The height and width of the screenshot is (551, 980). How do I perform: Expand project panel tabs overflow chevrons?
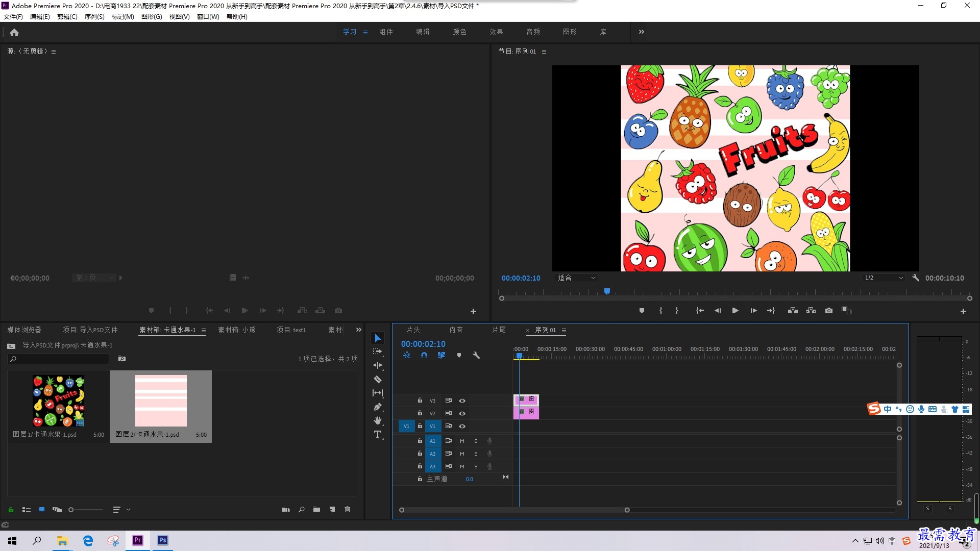[x=359, y=330]
